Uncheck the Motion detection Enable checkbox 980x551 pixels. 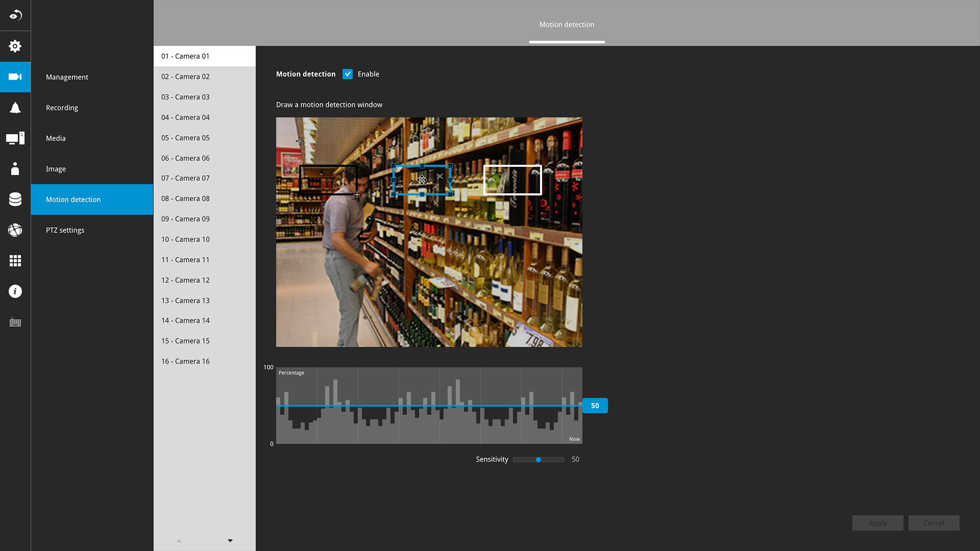(x=348, y=74)
